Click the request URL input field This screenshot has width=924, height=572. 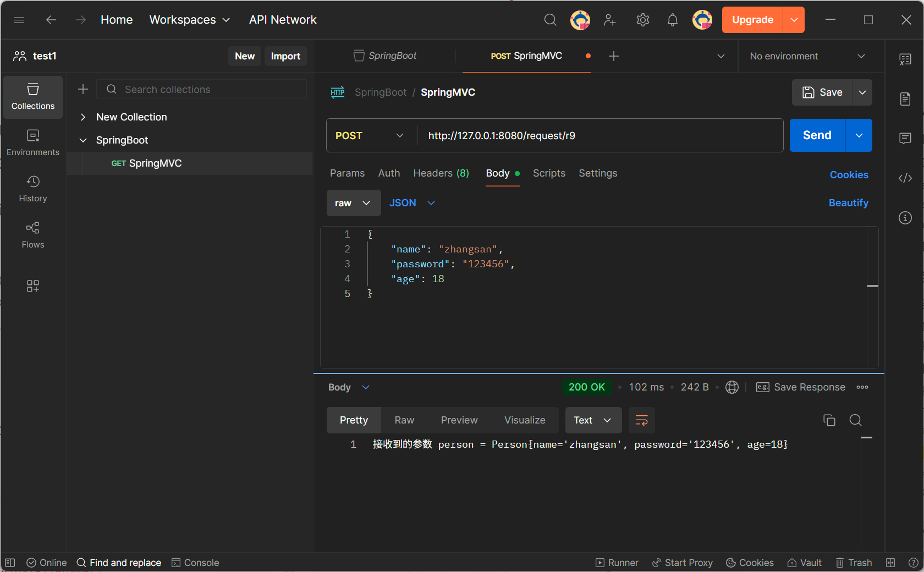coord(599,136)
